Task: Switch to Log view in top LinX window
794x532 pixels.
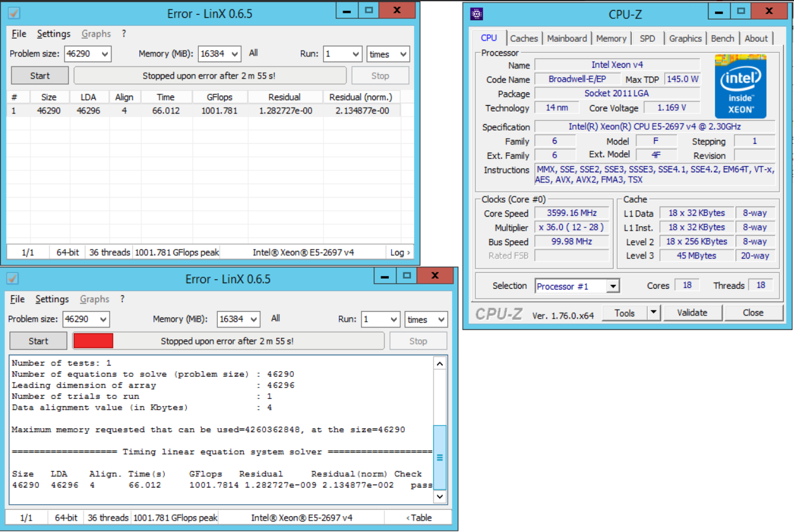Action: click(x=400, y=252)
